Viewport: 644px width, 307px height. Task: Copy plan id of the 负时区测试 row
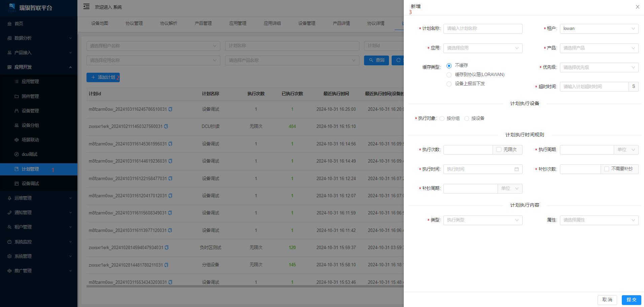pos(167,248)
